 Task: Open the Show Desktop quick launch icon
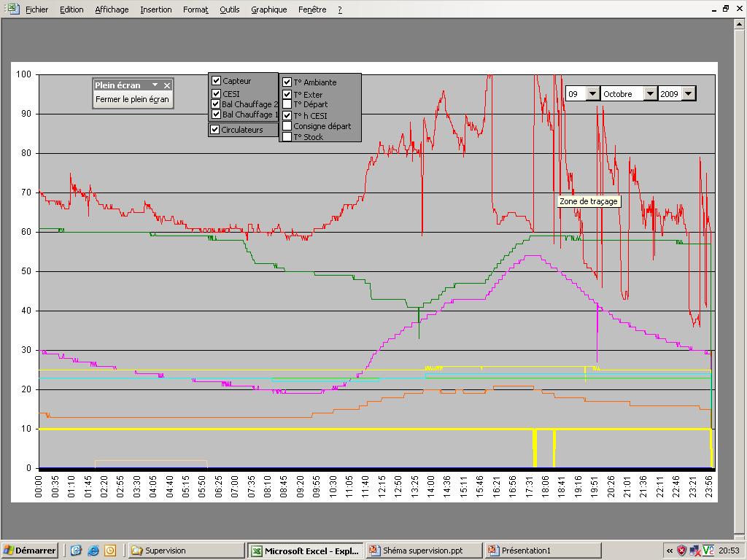tap(76, 551)
